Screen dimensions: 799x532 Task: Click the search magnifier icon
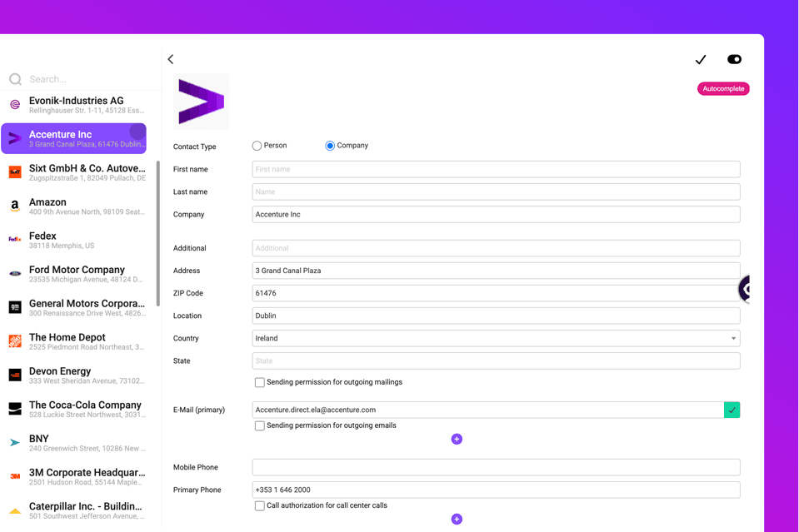(15, 79)
